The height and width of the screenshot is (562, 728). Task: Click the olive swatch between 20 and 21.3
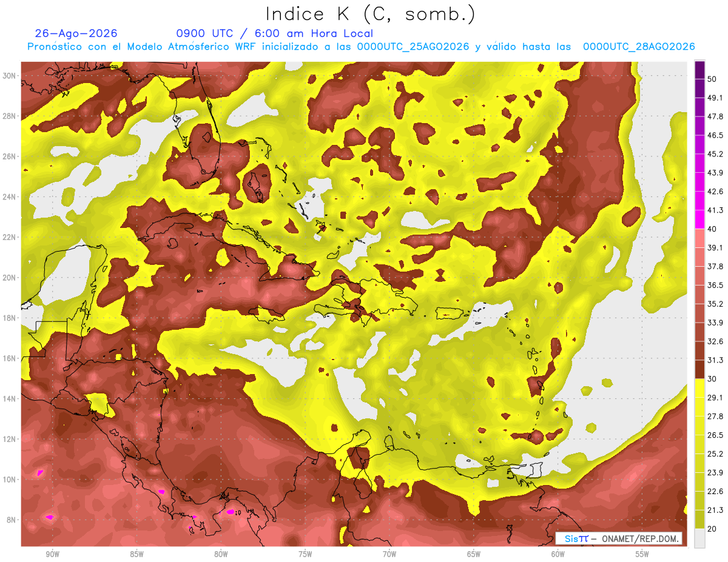pyautogui.click(x=700, y=519)
